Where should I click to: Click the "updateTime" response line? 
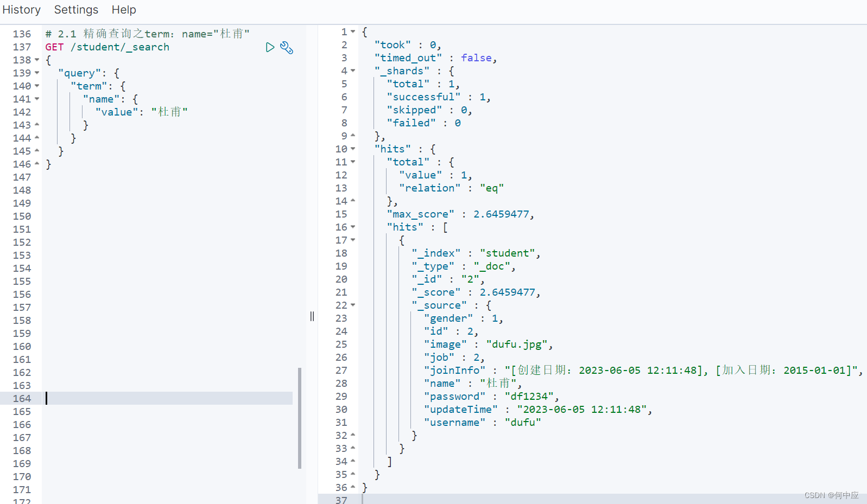(539, 410)
